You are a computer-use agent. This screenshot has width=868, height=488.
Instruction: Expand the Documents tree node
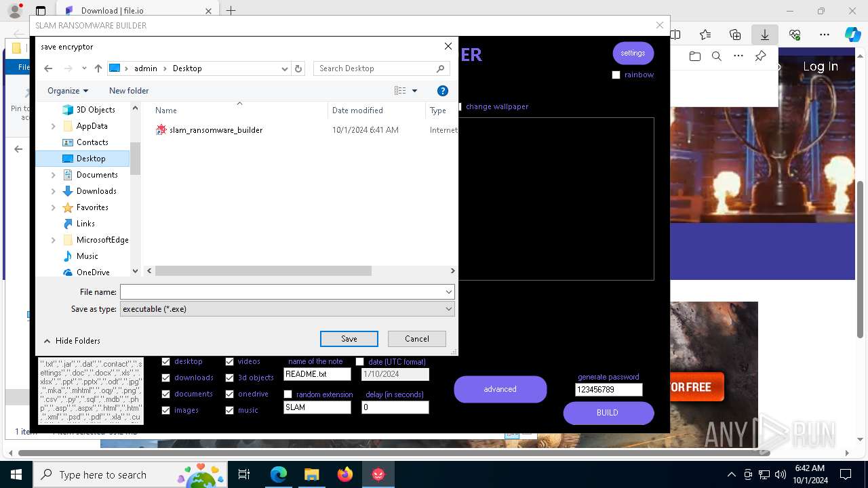point(54,175)
